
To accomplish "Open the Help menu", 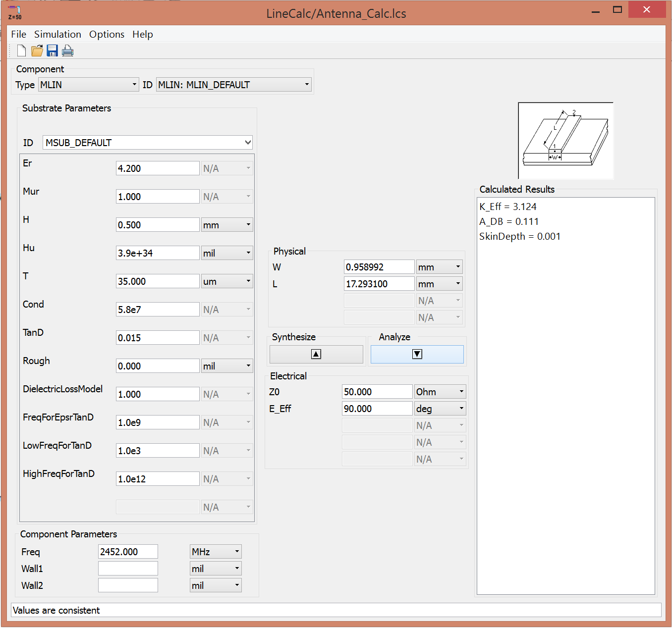I will pos(142,34).
